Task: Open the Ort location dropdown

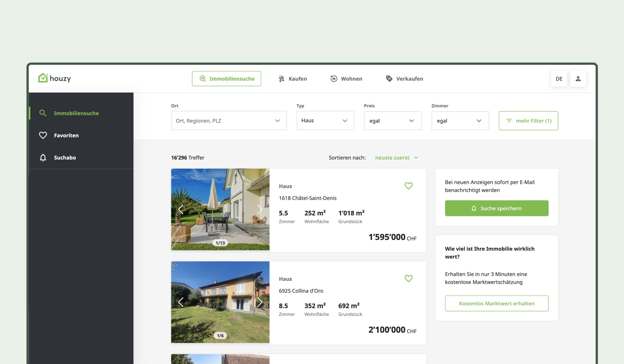Action: point(229,121)
